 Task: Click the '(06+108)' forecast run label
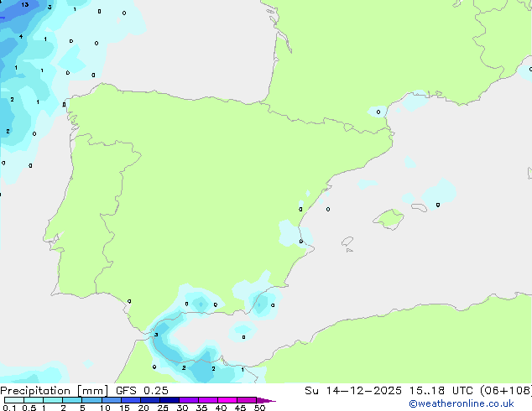506,391
